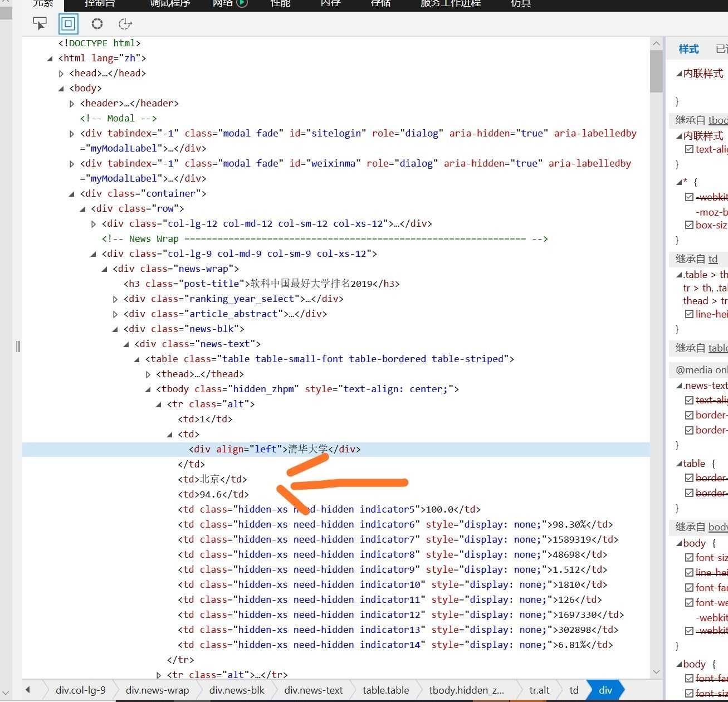The height and width of the screenshot is (702, 728).
Task: Expand the ranking_year_select div
Action: [115, 299]
